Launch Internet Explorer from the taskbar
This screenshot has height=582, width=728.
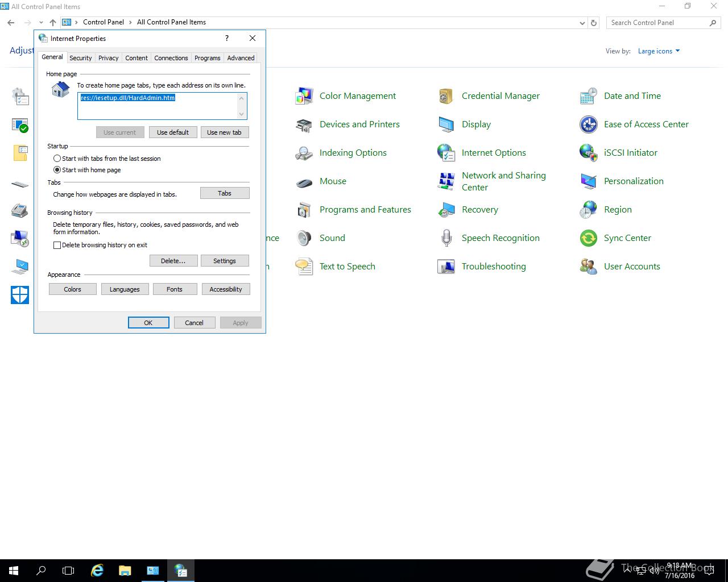coord(97,571)
